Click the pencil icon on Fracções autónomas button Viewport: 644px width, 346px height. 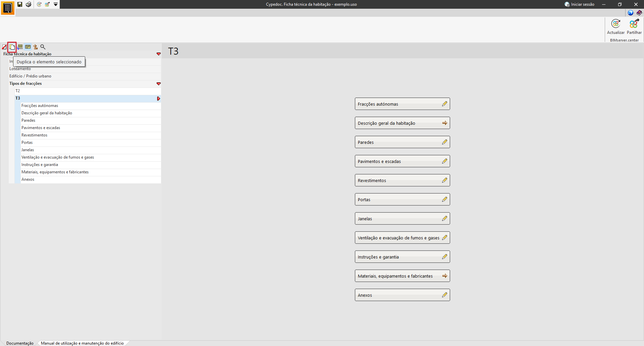pos(444,104)
